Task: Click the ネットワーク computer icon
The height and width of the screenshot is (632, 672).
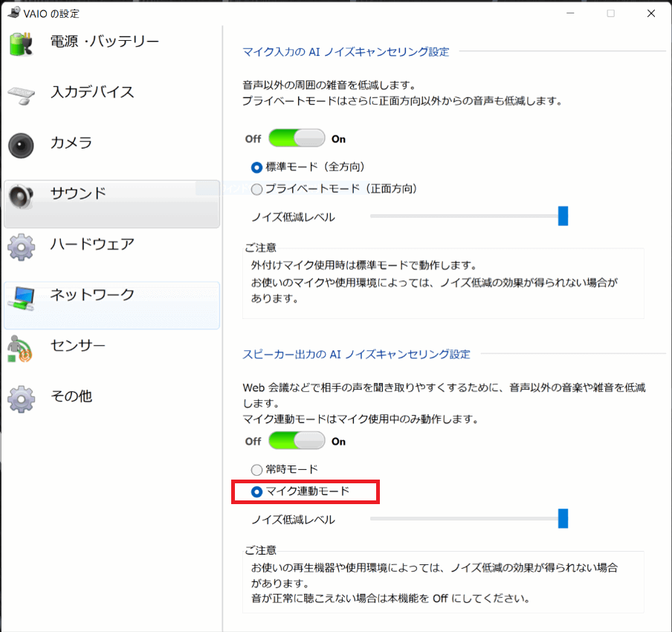Action: (x=21, y=298)
